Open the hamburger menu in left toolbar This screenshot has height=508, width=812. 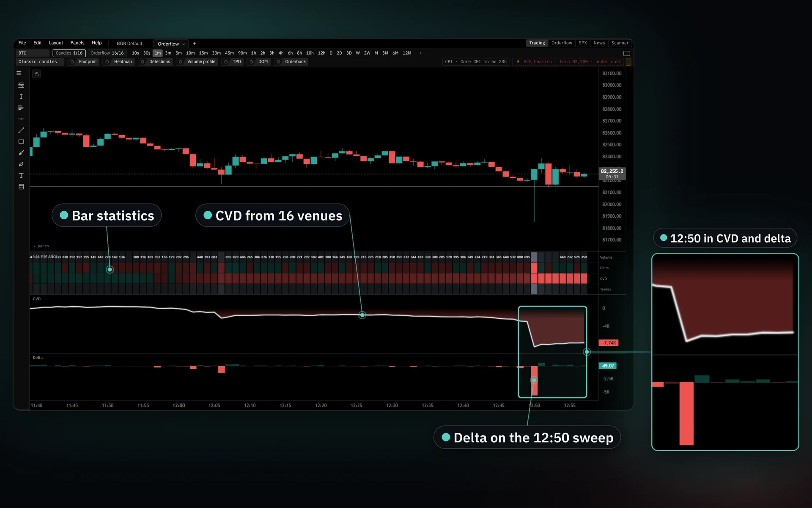[19, 73]
